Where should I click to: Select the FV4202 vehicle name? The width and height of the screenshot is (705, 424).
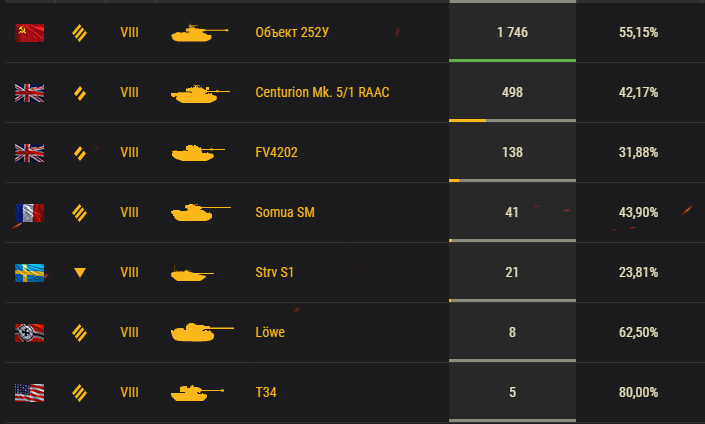(x=277, y=152)
